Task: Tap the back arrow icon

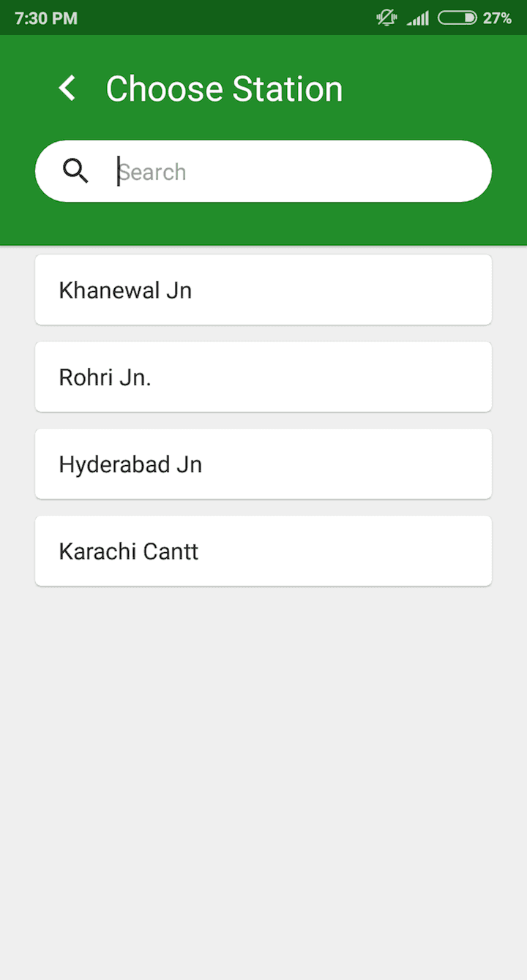Action: [67, 88]
